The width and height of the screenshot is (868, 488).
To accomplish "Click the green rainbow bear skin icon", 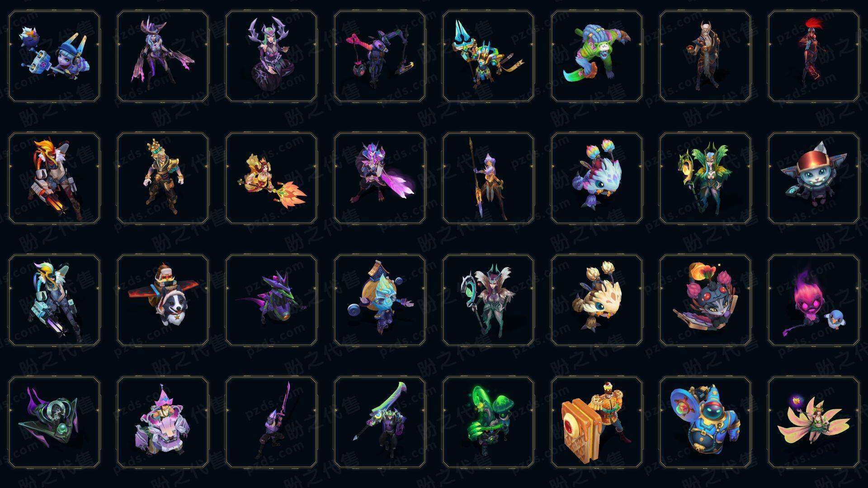I will 597,56.
